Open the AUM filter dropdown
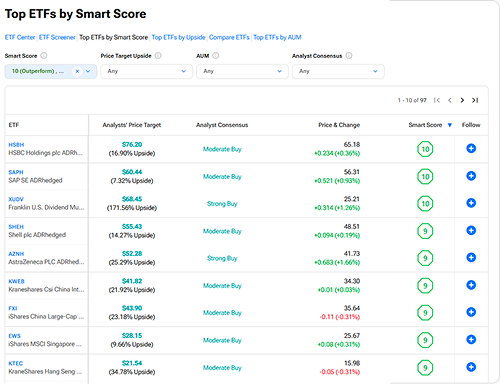This screenshot has height=384, width=500. [242, 71]
